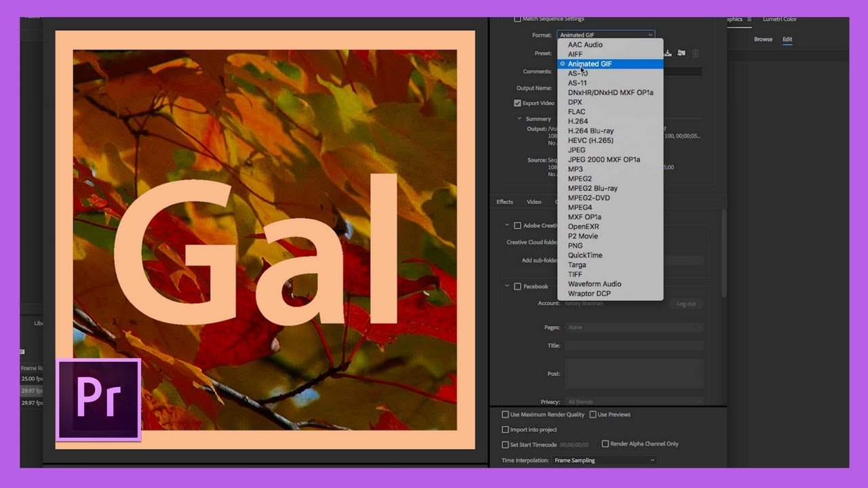Enable Render Alpha Channel Only

coord(605,443)
